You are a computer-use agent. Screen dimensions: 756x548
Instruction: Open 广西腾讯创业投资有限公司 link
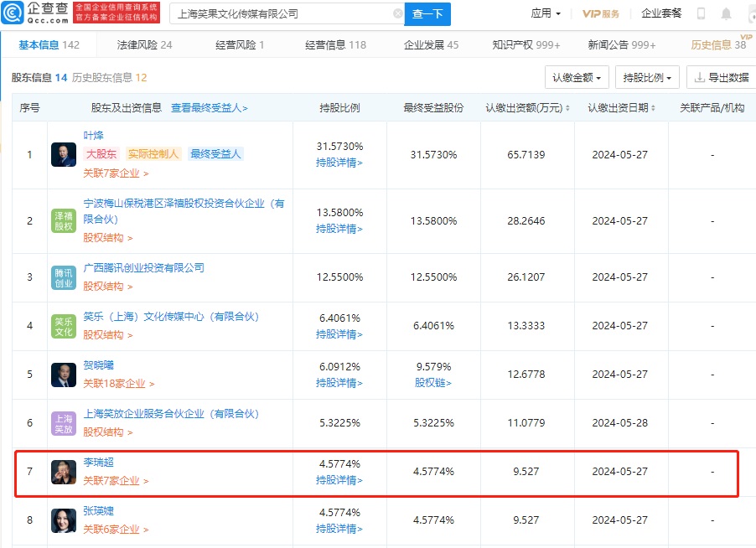click(143, 267)
